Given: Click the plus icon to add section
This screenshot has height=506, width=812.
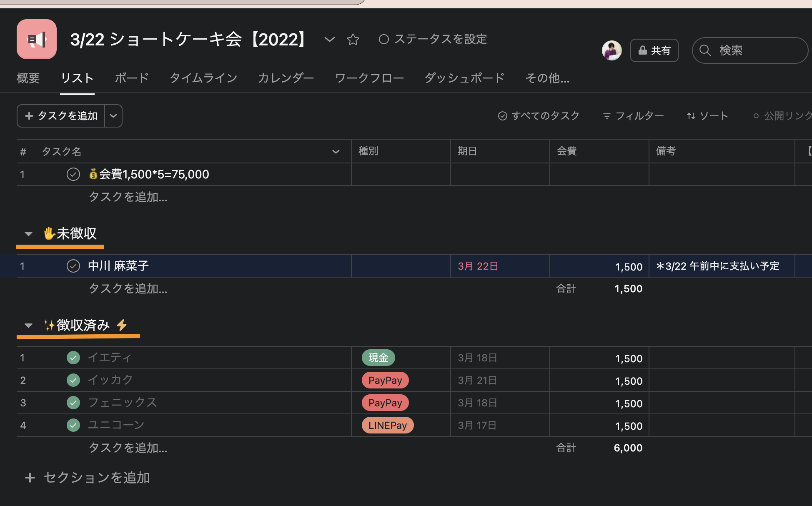Looking at the screenshot, I should 30,478.
